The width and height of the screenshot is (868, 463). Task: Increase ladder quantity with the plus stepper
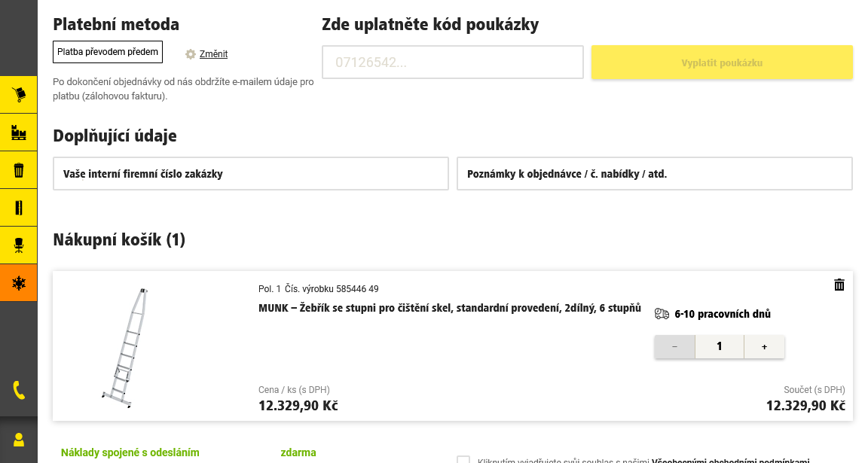click(x=764, y=346)
